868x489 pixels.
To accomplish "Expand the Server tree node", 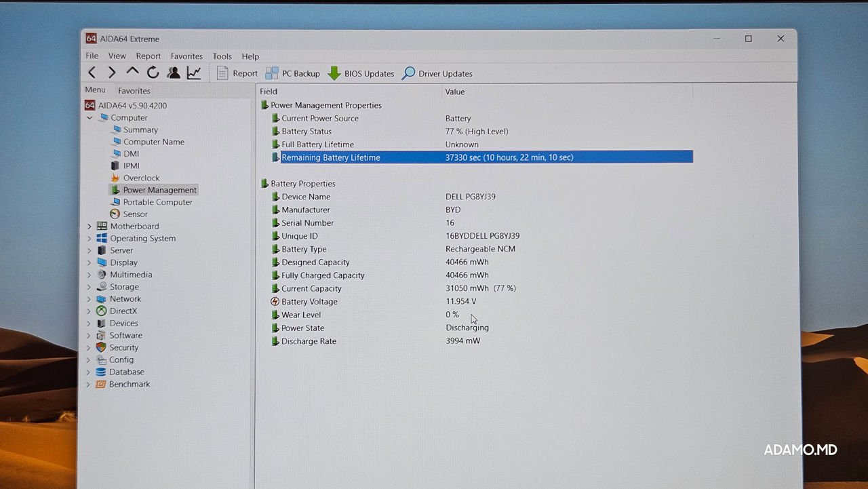I will click(89, 250).
